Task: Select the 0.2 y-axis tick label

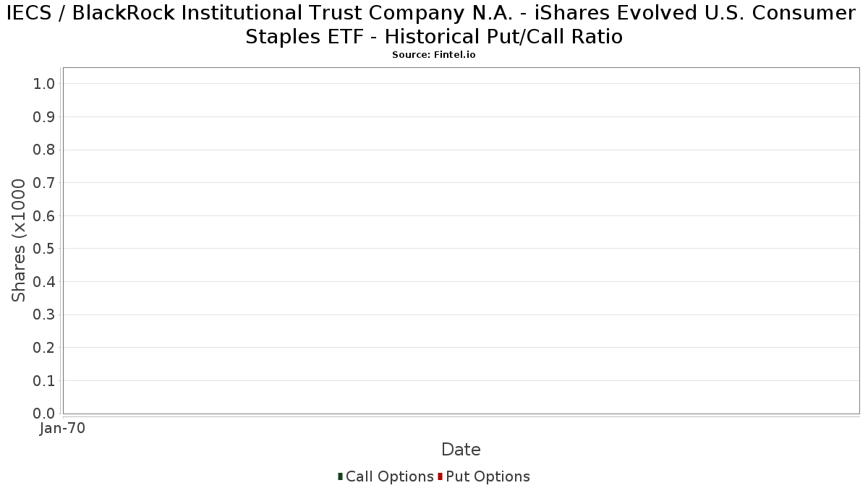Action: [44, 348]
